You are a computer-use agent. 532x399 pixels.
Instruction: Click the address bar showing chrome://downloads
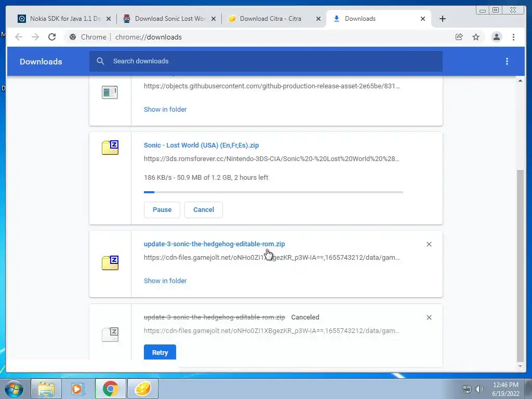(148, 37)
